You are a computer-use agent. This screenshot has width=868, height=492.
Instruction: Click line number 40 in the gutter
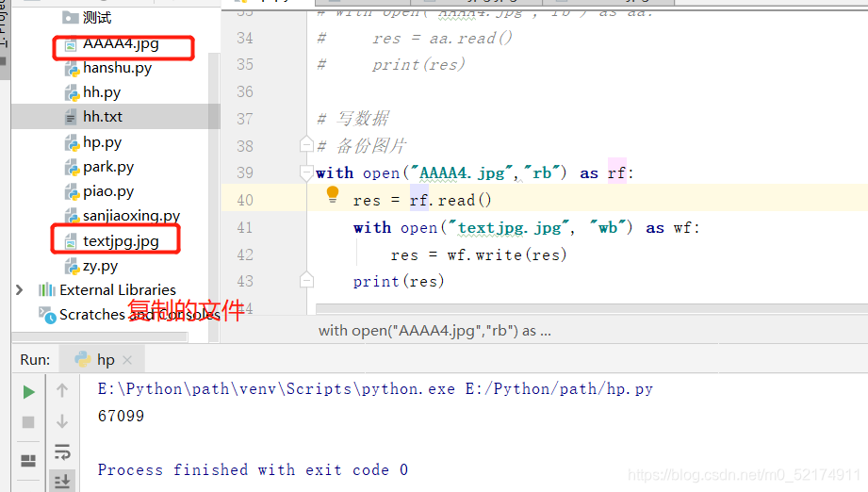click(245, 200)
